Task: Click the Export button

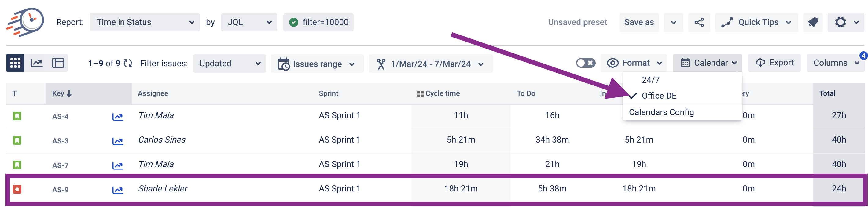Action: click(x=774, y=63)
